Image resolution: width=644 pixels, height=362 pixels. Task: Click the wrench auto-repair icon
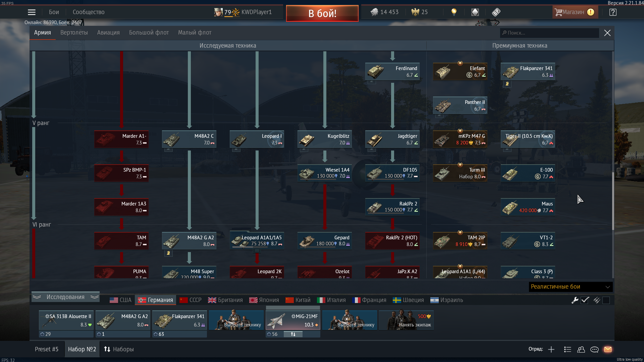tap(575, 300)
